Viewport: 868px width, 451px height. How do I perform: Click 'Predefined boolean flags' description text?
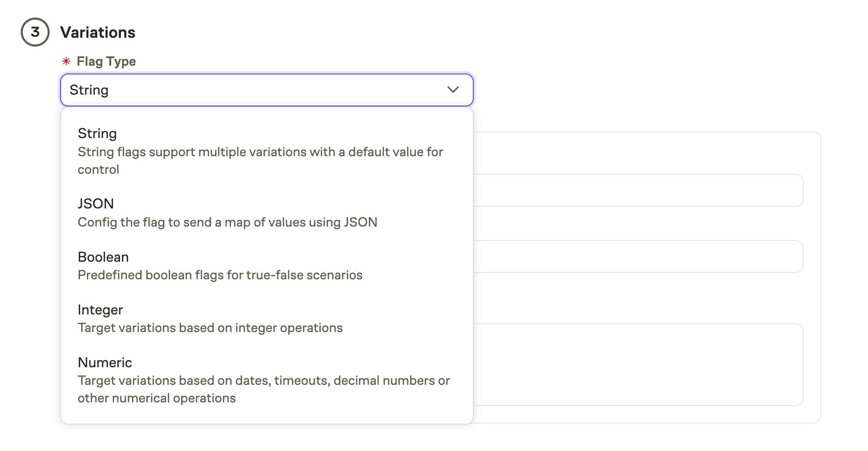[220, 275]
